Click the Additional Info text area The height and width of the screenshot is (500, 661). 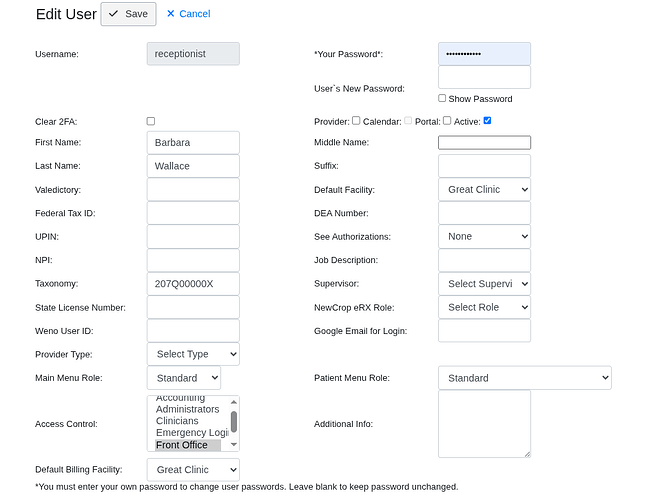click(x=484, y=424)
